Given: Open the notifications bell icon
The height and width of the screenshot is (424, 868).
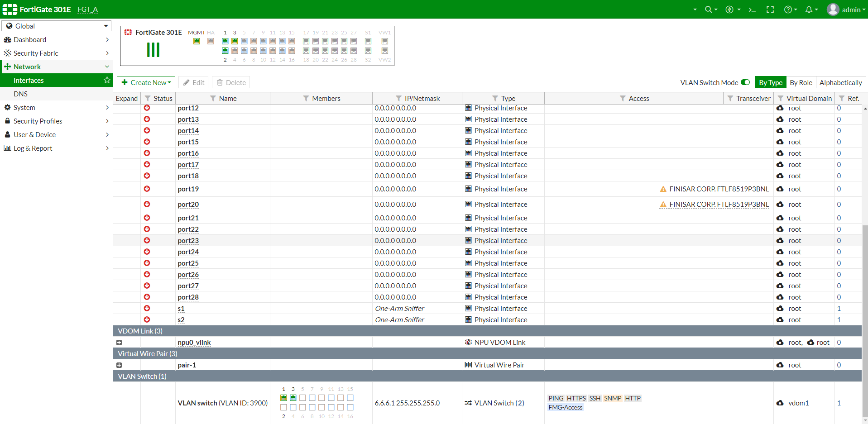Looking at the screenshot, I should coord(809,10).
